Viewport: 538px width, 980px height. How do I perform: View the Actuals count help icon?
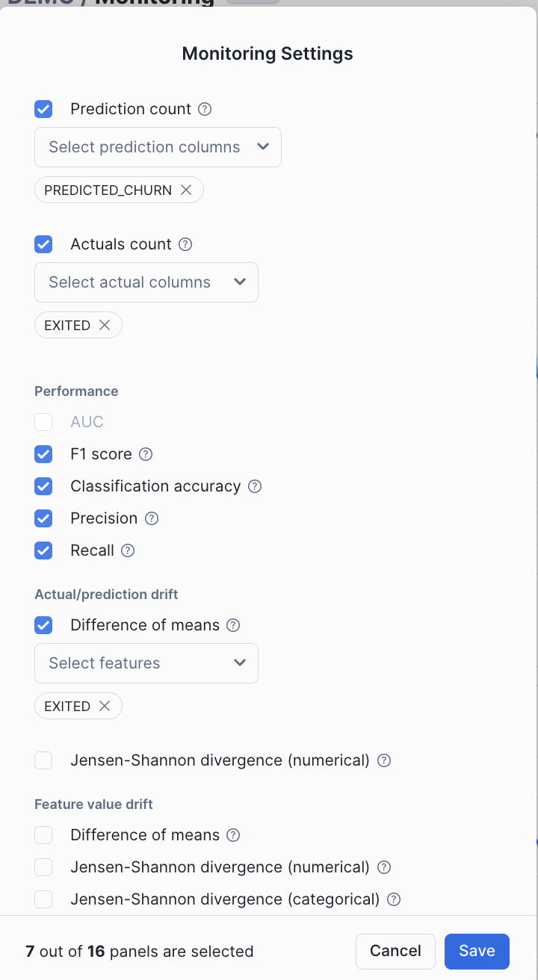(187, 244)
